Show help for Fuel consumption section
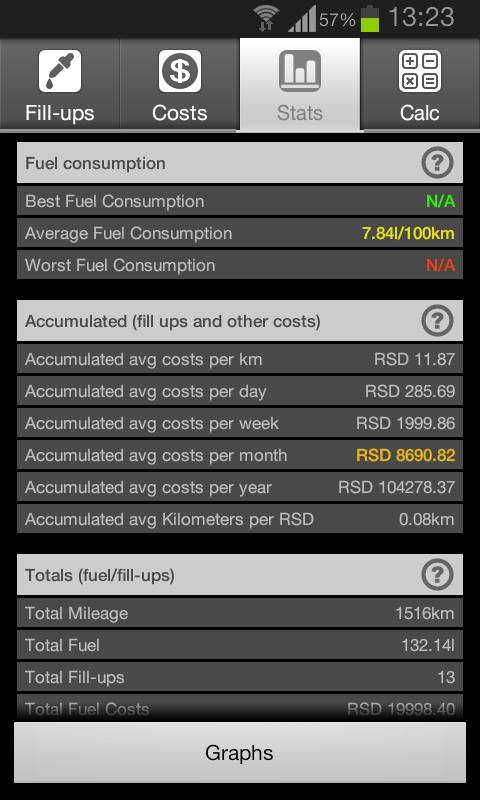The image size is (480, 800). point(438,163)
